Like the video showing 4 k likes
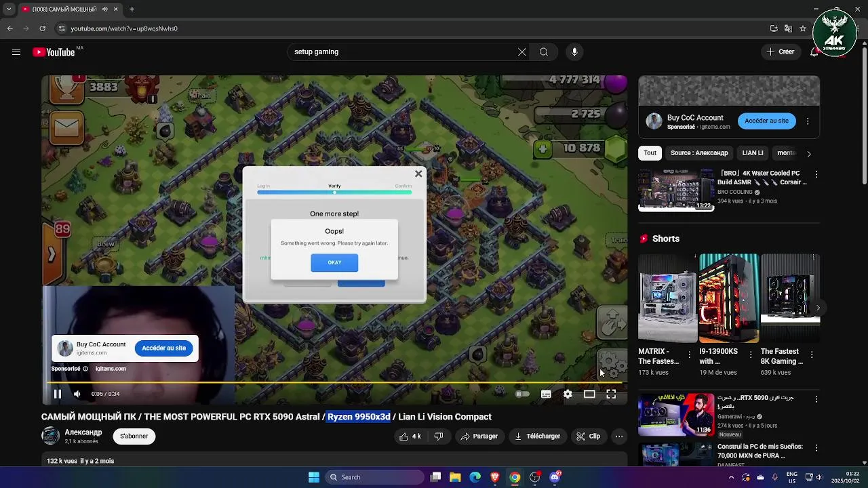868x488 pixels. click(410, 436)
